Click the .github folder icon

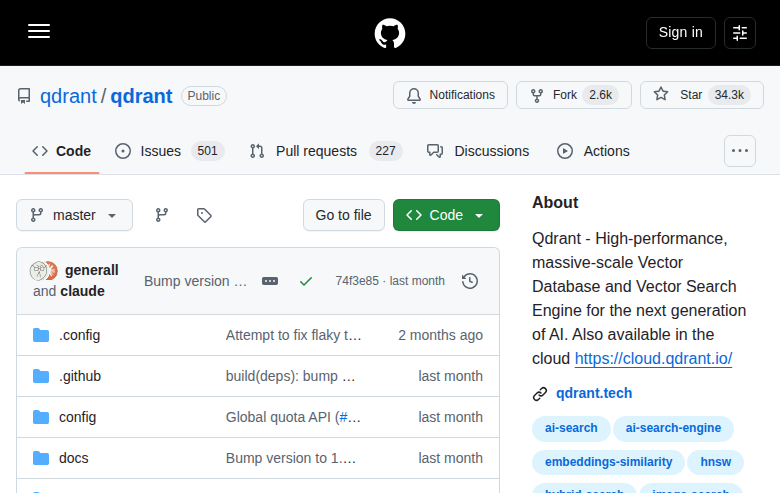click(41, 376)
